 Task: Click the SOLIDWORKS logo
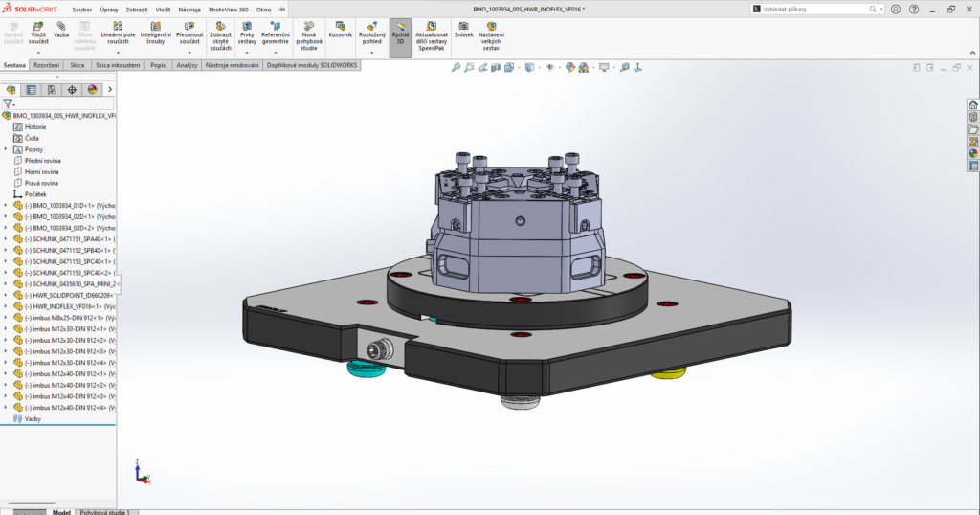[x=30, y=9]
